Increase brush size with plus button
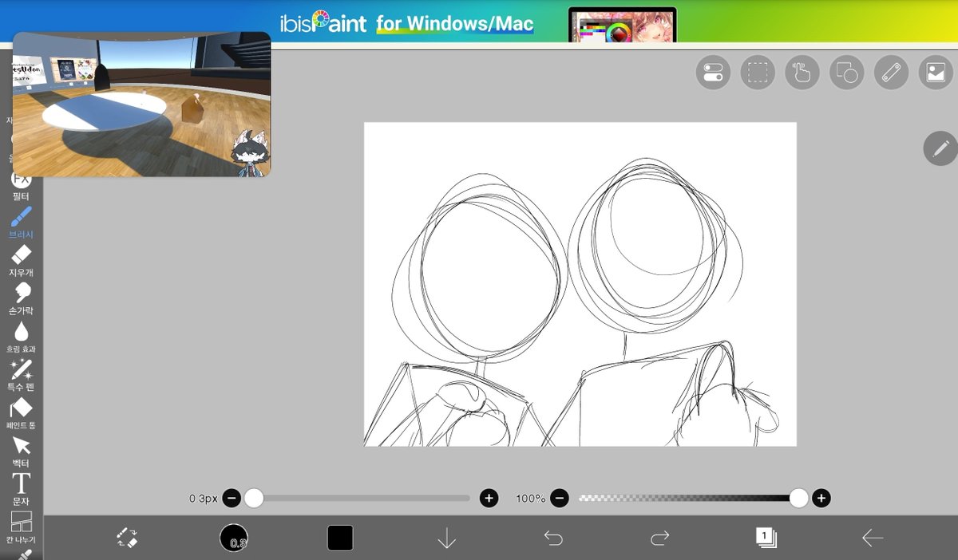 pyautogui.click(x=489, y=499)
